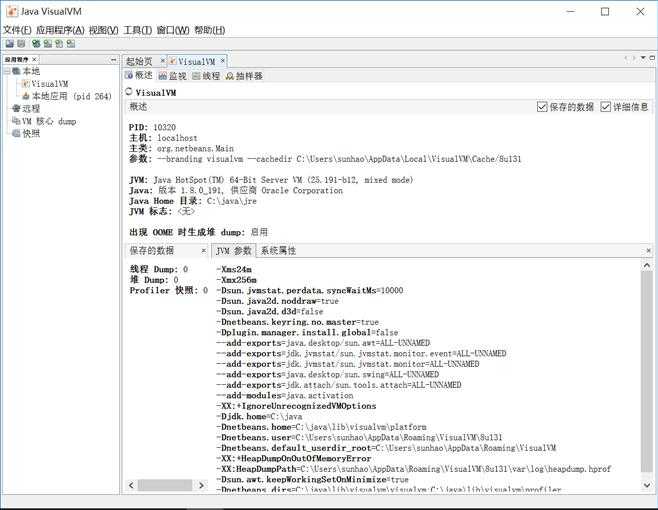Image resolution: width=658 pixels, height=510 pixels.
Task: Switch to the 监视 monitor tab
Action: pyautogui.click(x=172, y=76)
